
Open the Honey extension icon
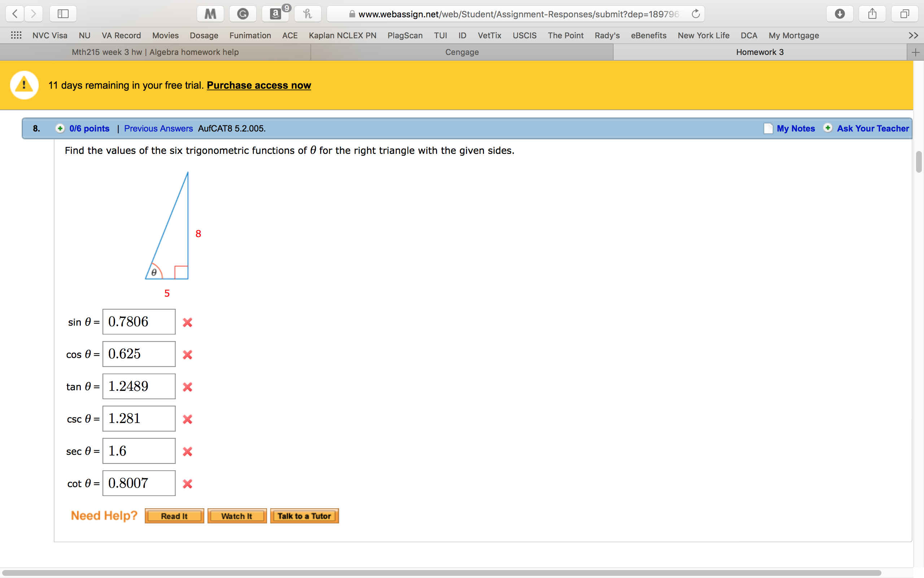click(308, 14)
